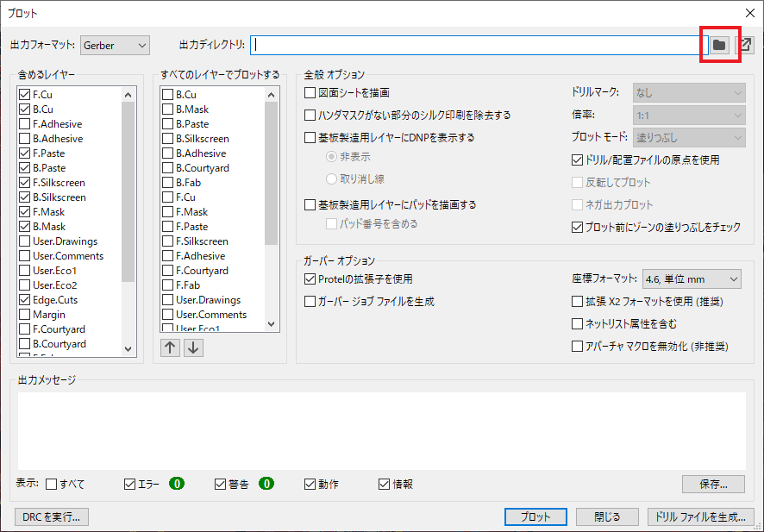
Task: Enable ハンダマスクがない部分のシルク印刷を除去する checkbox
Action: click(x=310, y=115)
